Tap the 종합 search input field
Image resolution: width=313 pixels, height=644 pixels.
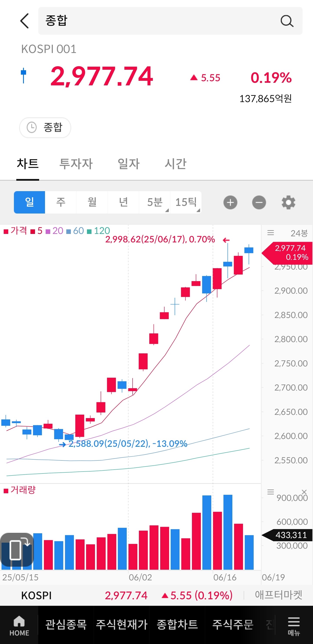click(160, 21)
